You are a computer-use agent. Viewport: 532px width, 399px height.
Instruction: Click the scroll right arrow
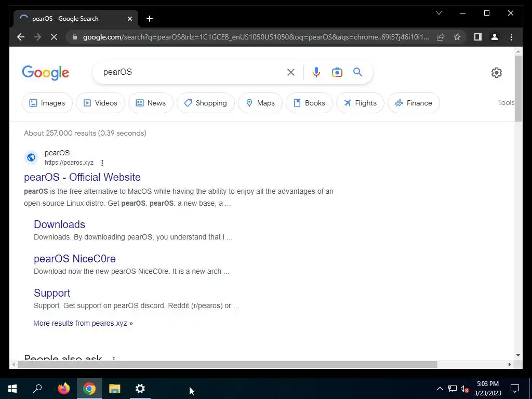coord(509,364)
